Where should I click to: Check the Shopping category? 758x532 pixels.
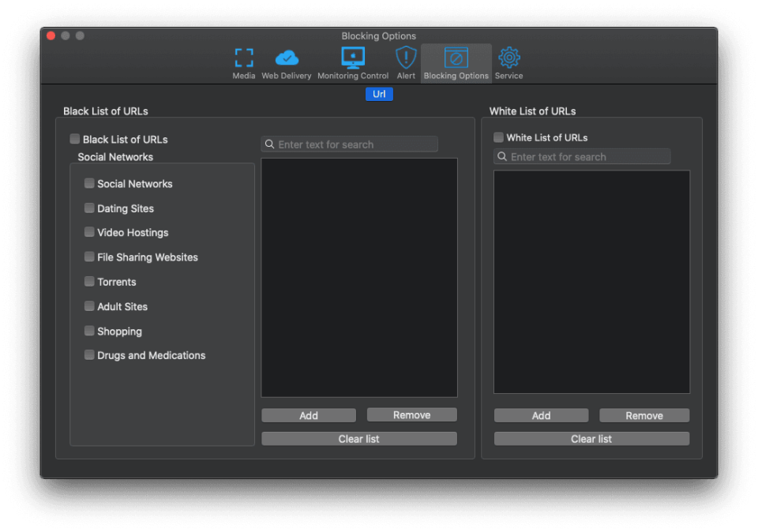point(89,331)
